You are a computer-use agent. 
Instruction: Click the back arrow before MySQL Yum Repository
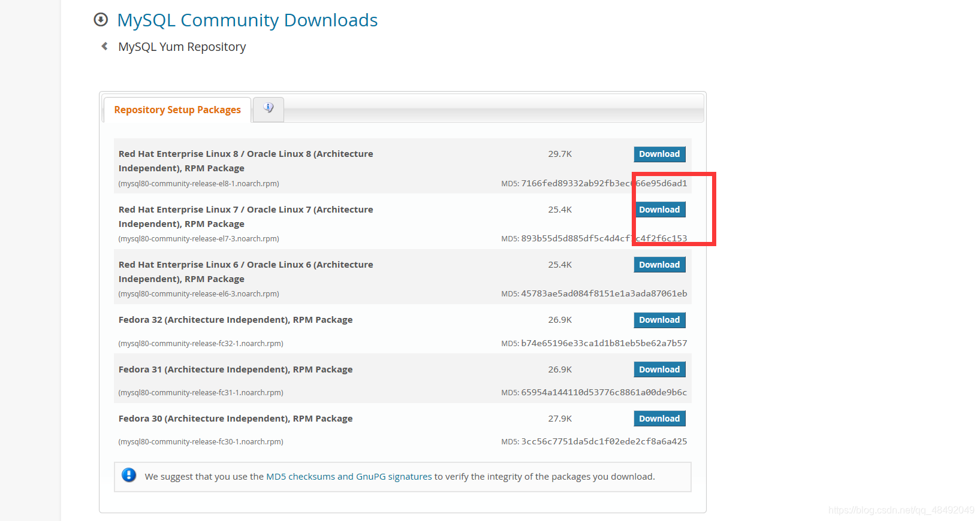coord(104,46)
